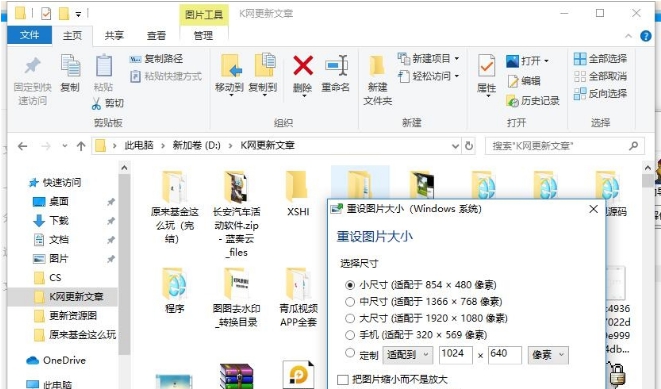Select 更新资源图 in the navigation pane

click(x=73, y=315)
